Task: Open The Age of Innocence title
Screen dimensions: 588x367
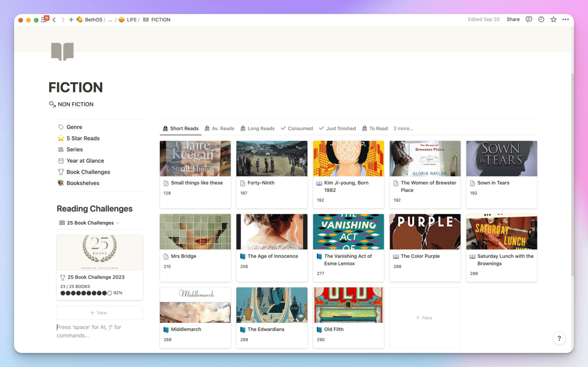Action: click(x=273, y=256)
